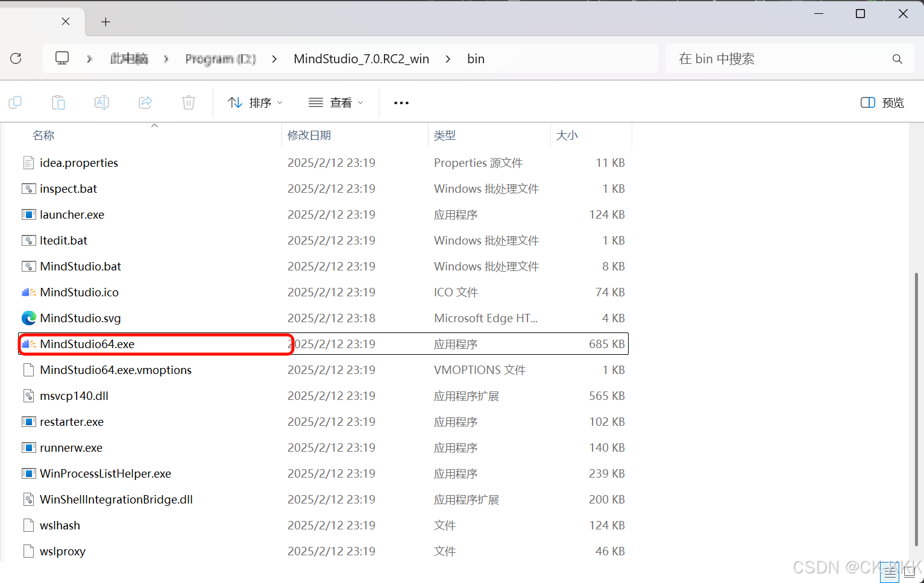
Task: Click the MindStudio_7.0.RC2_win breadcrumb
Action: 362,59
